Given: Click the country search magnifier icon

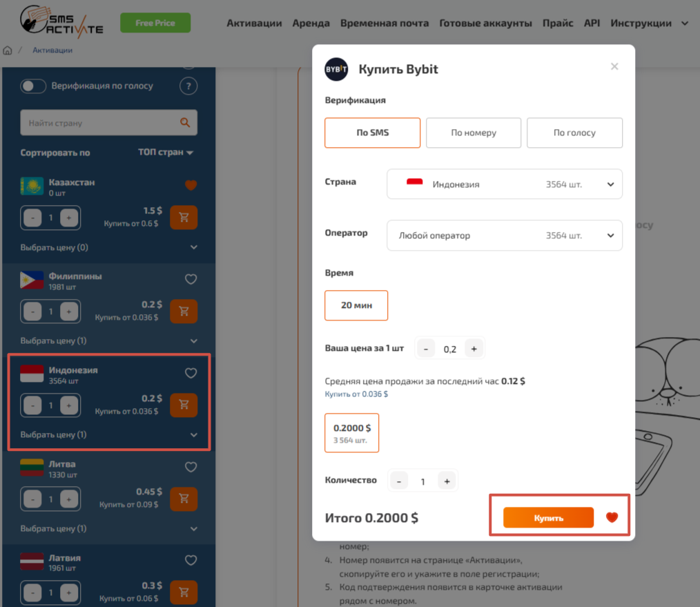Looking at the screenshot, I should (x=185, y=122).
